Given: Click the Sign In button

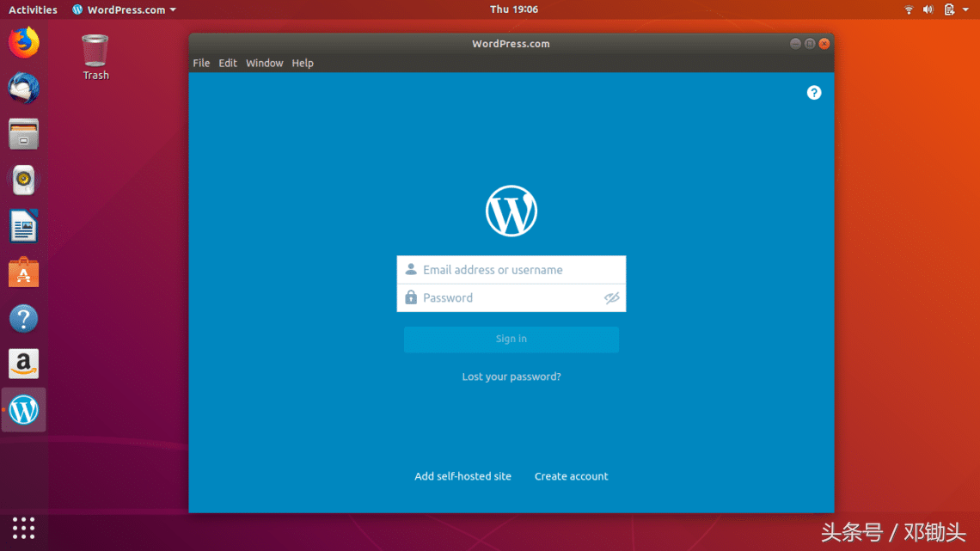Looking at the screenshot, I should [x=511, y=340].
